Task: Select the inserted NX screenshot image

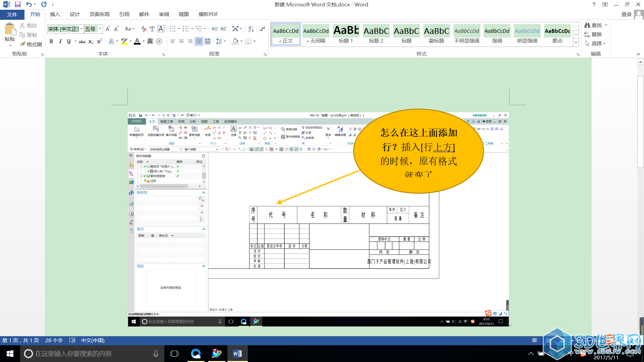Action: point(318,219)
